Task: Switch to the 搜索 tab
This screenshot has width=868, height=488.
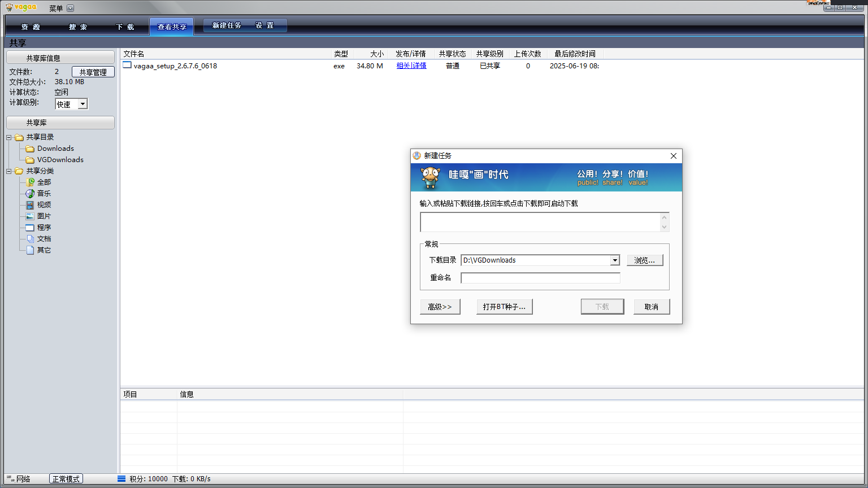Action: 78,27
